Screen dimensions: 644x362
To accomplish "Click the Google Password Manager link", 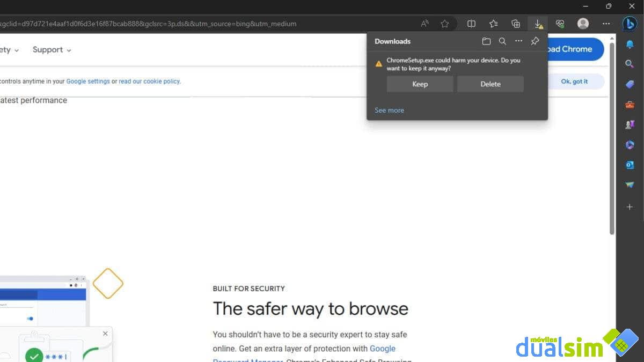I will click(383, 349).
